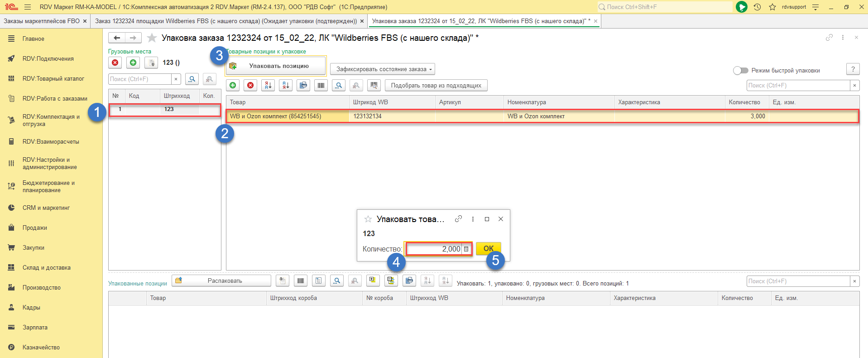This screenshot has height=358, width=868.
Task: Click barcode icon in Упакованные позиции toolbar
Action: click(301, 281)
